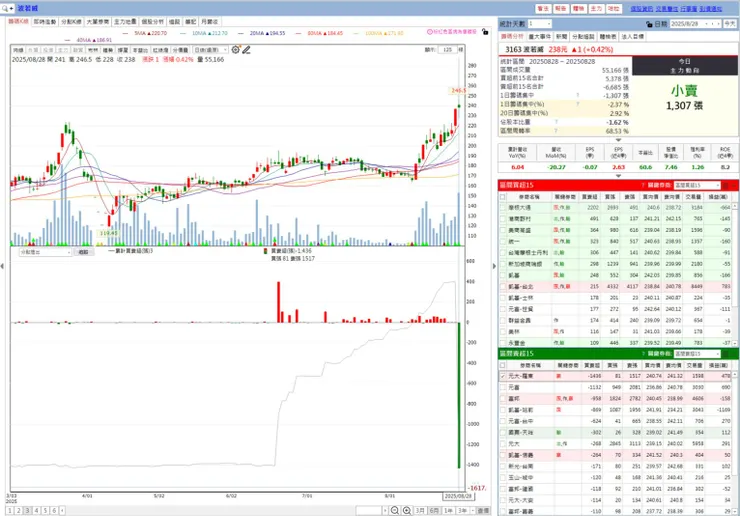Viewport: 740px width, 516px height.
Task: Switch to the 個股分析 tab
Action: click(x=152, y=22)
